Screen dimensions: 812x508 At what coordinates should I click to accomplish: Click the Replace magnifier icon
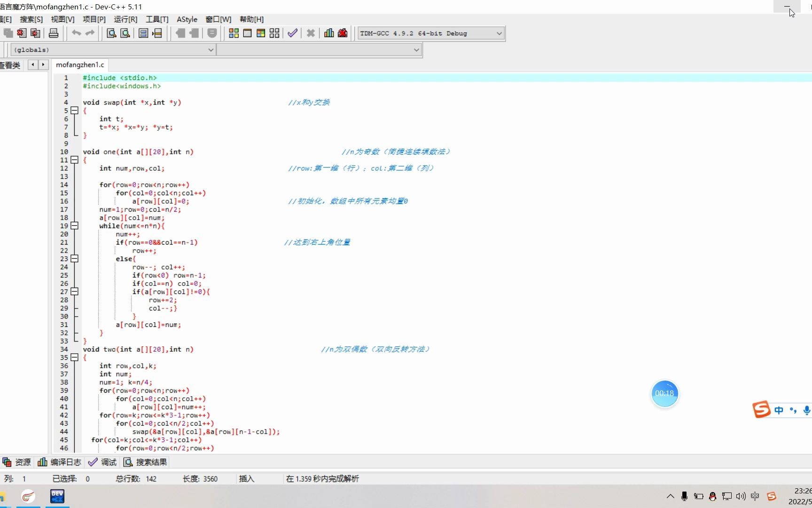[x=125, y=33]
